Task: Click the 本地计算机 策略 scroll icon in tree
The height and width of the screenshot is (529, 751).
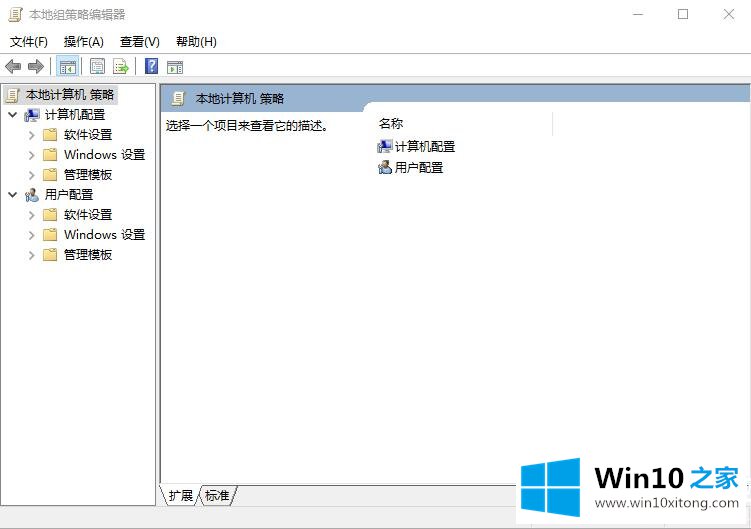Action: pos(13,95)
